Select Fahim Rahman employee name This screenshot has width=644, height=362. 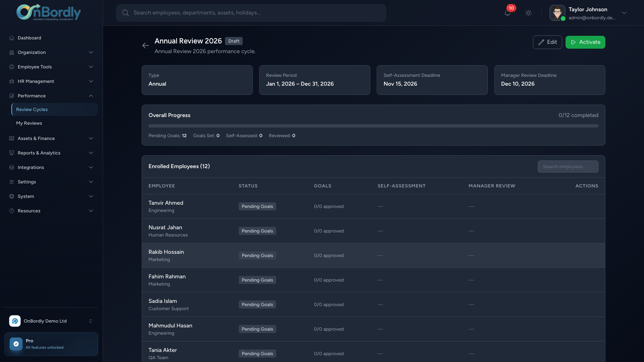[x=167, y=276]
